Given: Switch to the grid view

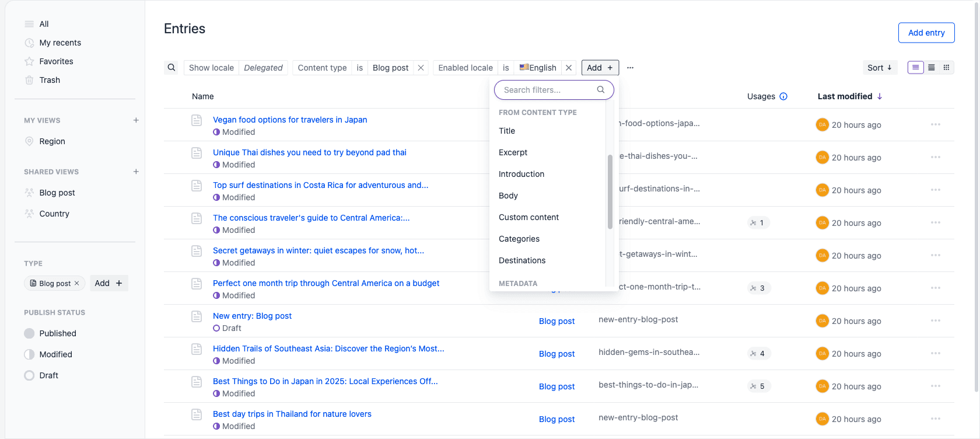Looking at the screenshot, I should tap(947, 68).
